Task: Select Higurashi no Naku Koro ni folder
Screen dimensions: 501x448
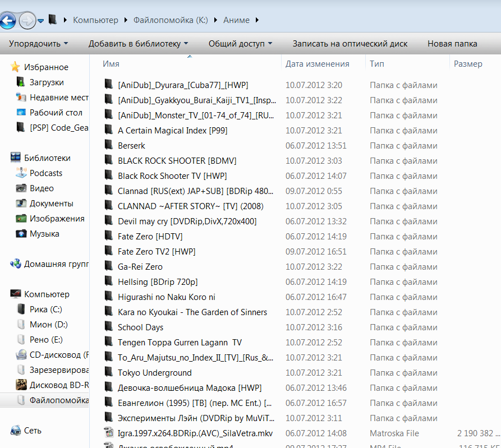Action: [x=167, y=297]
